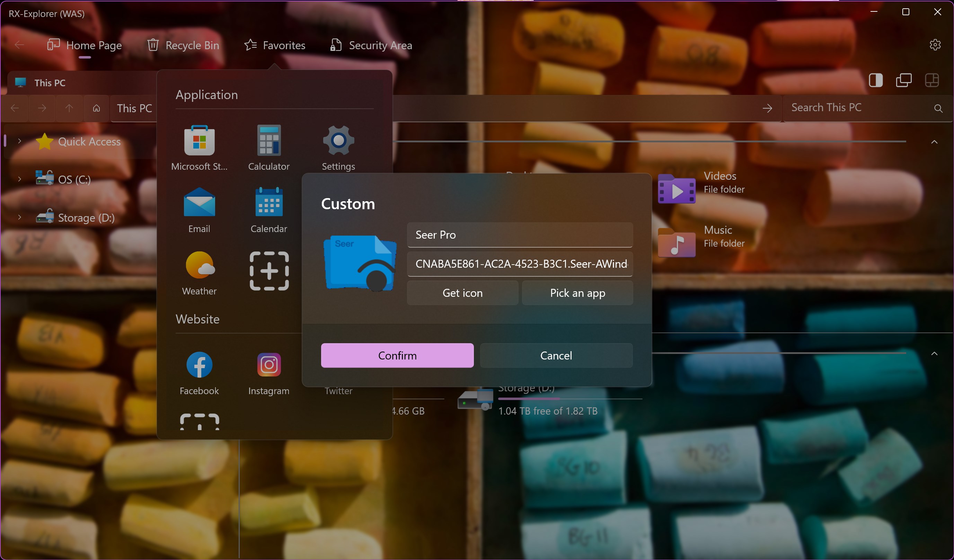954x560 pixels.
Task: Expand the Storage (D:) tree node
Action: [20, 217]
